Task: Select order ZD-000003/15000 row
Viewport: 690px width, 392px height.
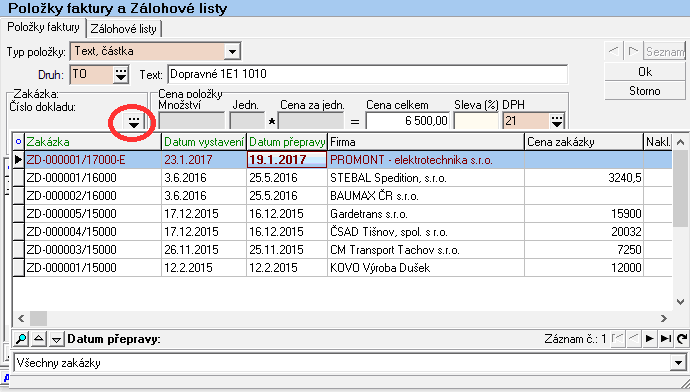Action: click(342, 250)
